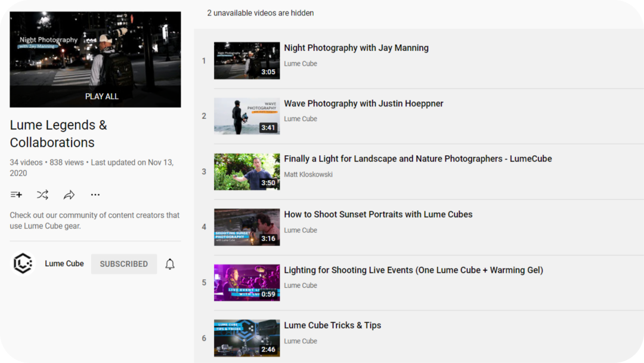The image size is (644, 363).
Task: Open Lighting for Shooting Live Events title
Action: (x=414, y=270)
